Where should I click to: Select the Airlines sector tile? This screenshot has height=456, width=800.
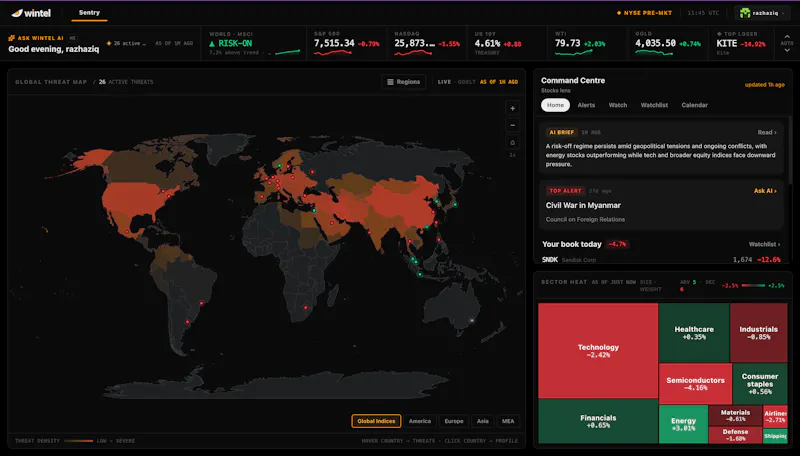[775, 416]
